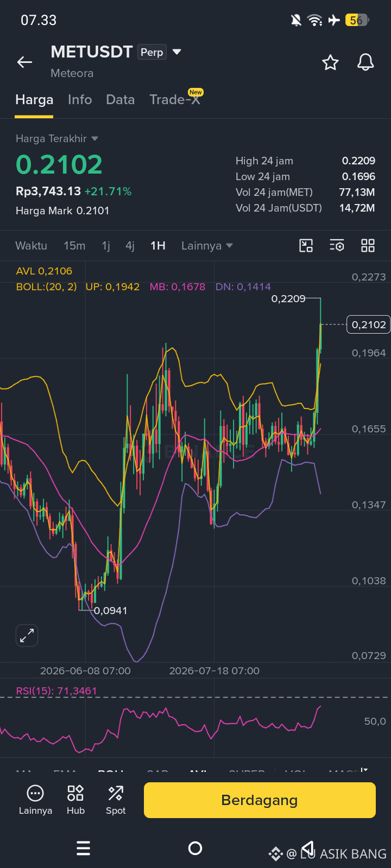Open the Trade-X tab

coord(175,100)
